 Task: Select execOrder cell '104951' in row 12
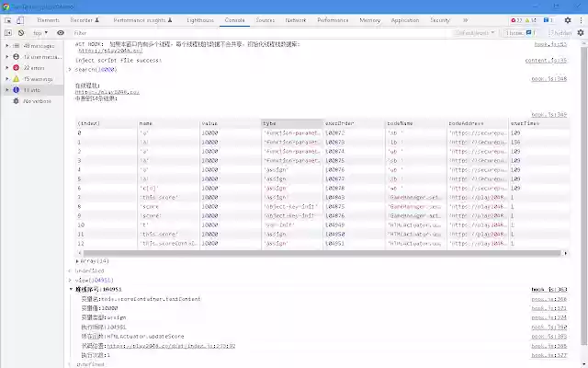click(354, 244)
